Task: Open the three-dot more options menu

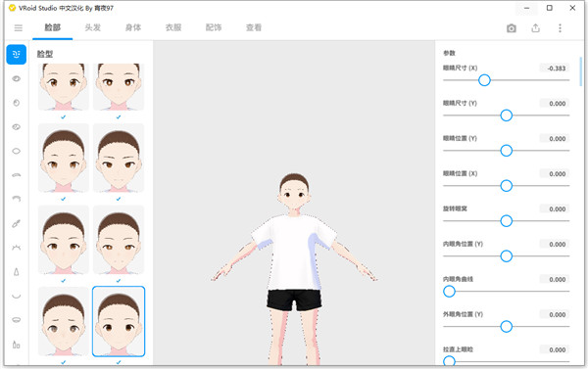Action: click(x=560, y=28)
